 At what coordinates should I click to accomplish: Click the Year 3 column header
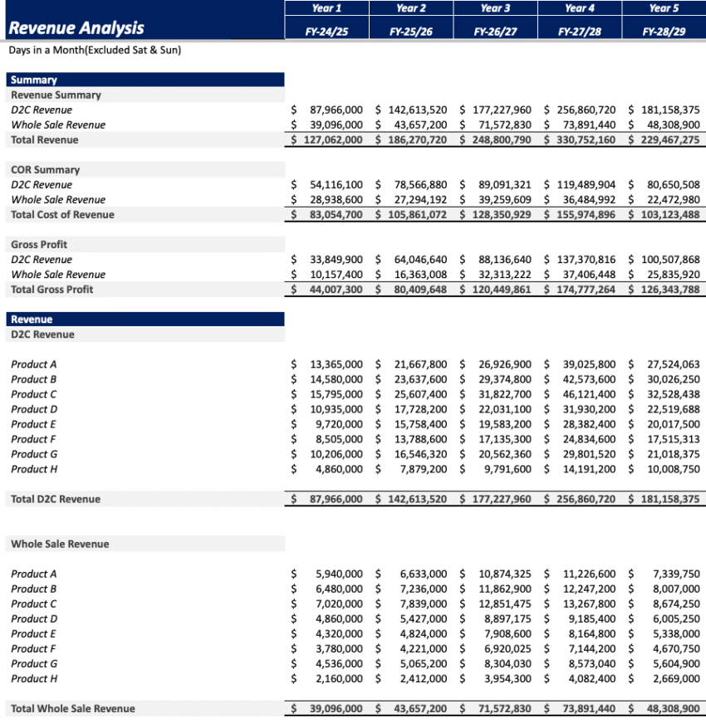[x=495, y=9]
